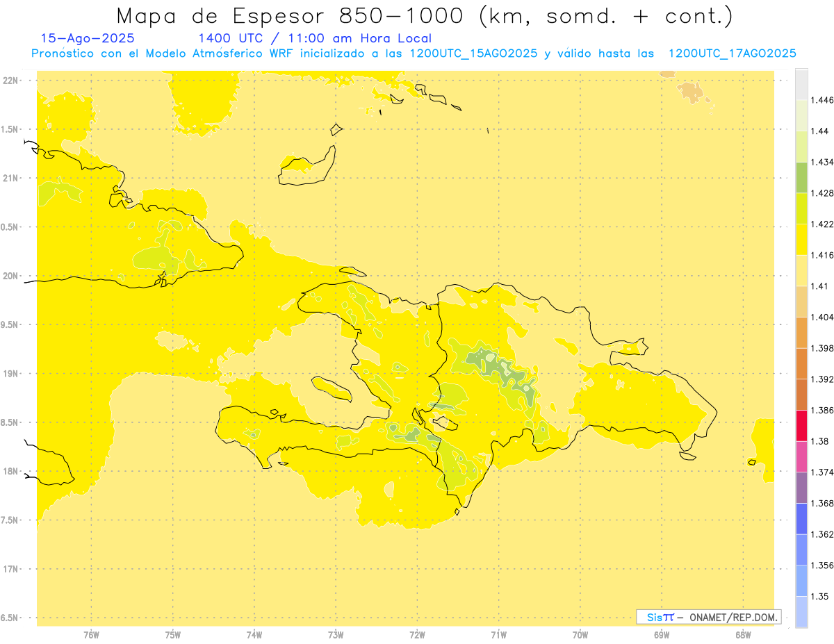Screen dimensions: 834x644
Task: Pick the tan legend swatch between 1.404 and 1.41
Action: pos(801,302)
